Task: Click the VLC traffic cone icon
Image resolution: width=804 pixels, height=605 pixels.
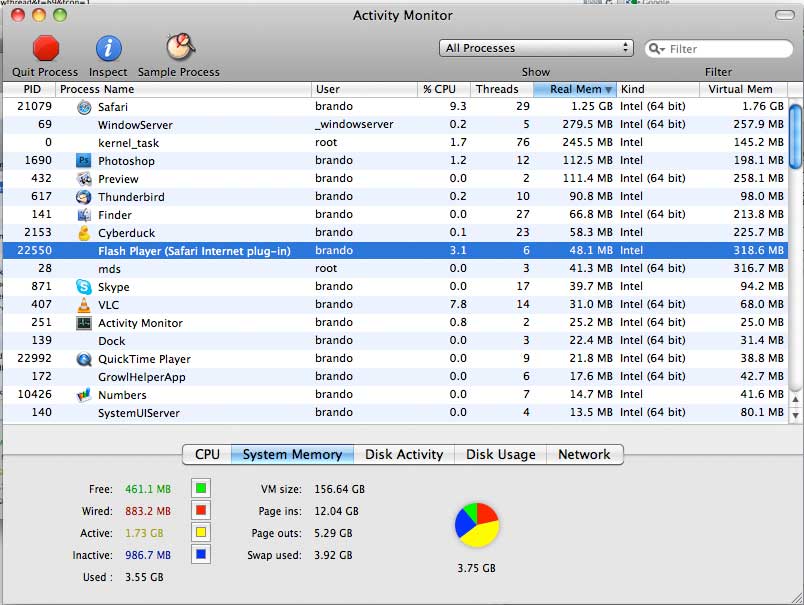Action: [x=84, y=305]
